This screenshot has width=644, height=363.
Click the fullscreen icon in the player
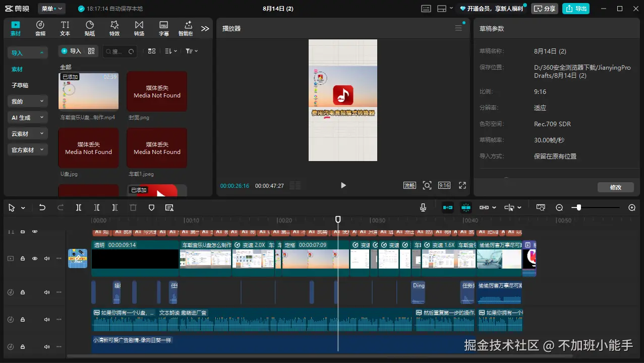[462, 185]
